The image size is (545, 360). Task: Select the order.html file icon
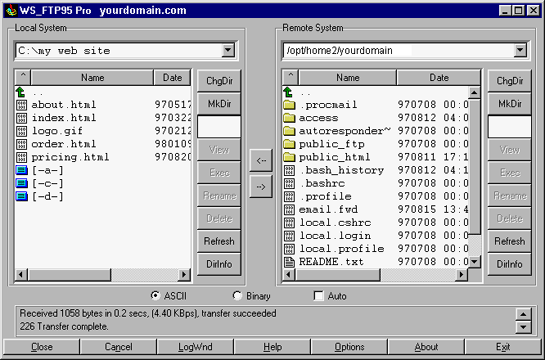21,144
